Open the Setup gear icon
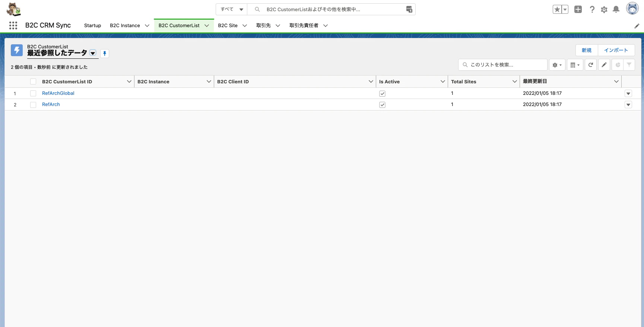Screen dimensions: 644x327 click(x=604, y=10)
